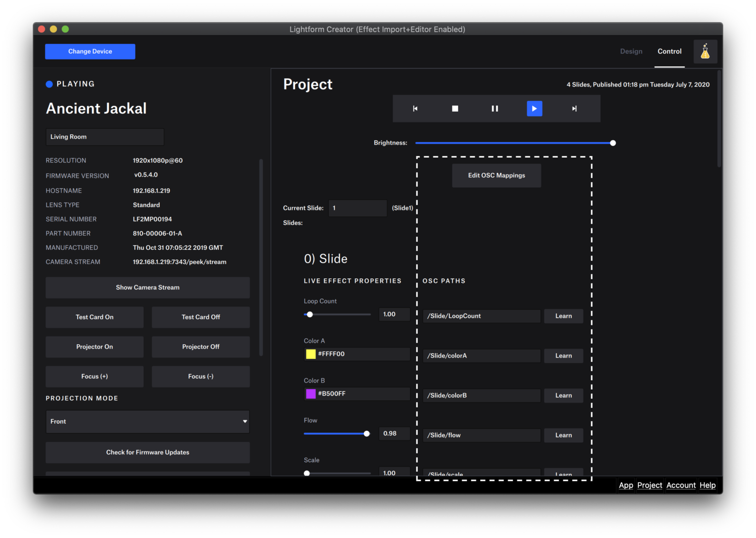Click the Focus (+) button
The height and width of the screenshot is (538, 756).
tap(94, 377)
